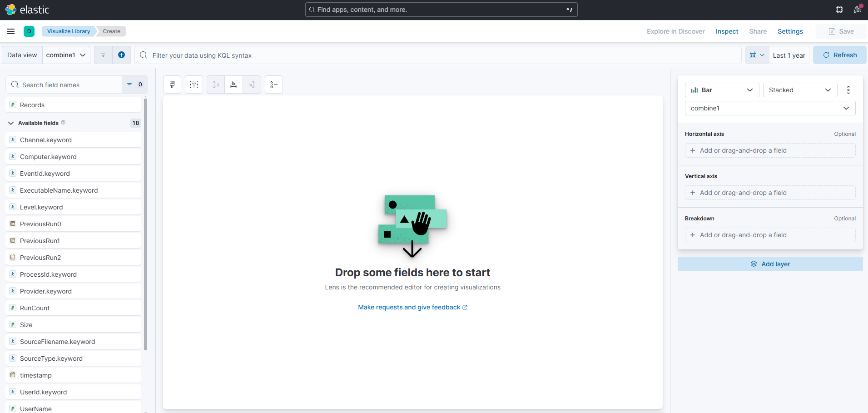Open the Settings menu item
This screenshot has width=868, height=413.
coord(790,31)
